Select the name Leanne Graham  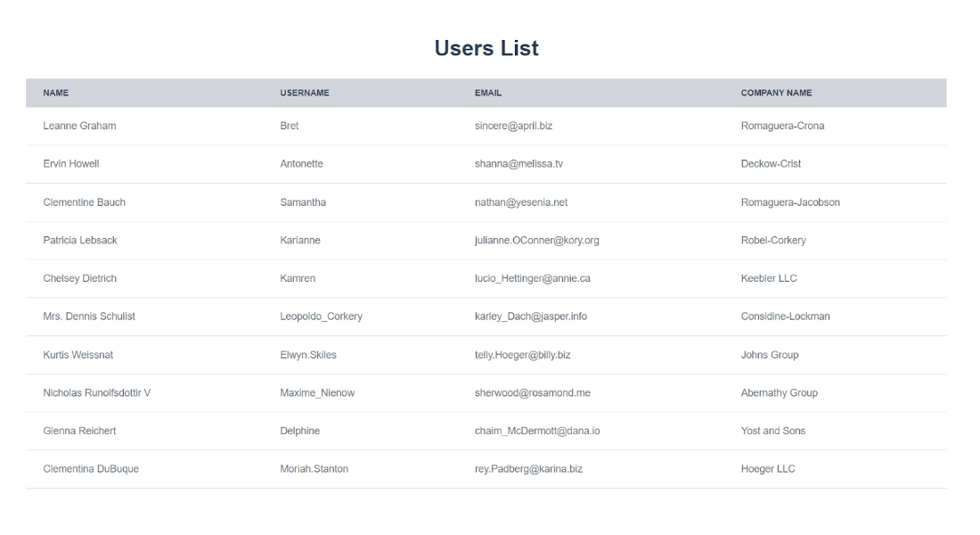79,126
